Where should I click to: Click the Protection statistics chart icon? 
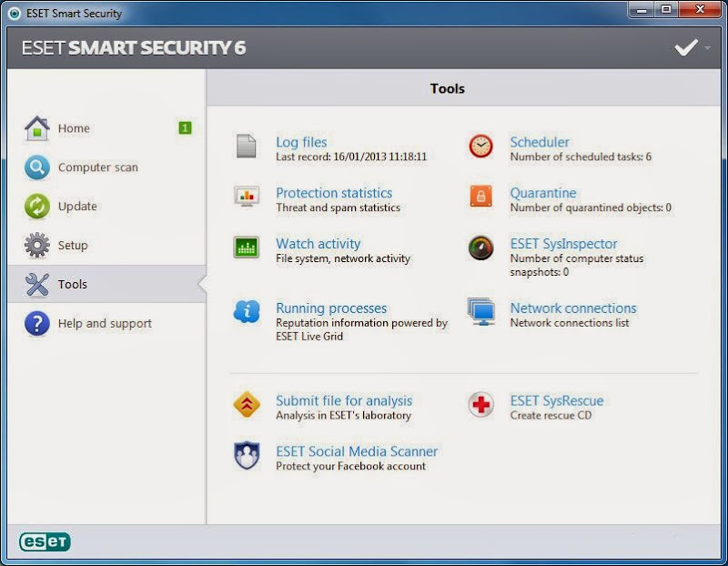tap(247, 197)
